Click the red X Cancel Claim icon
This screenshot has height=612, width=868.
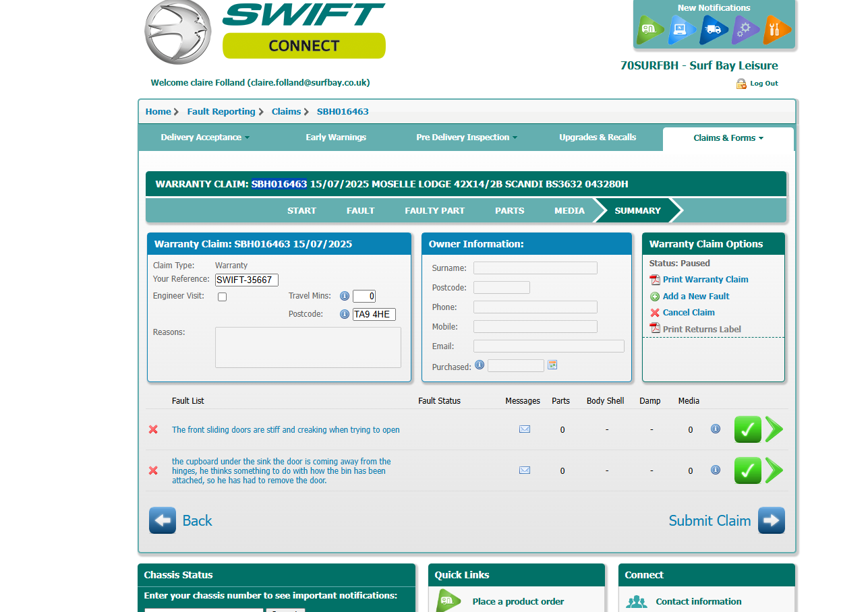(654, 313)
